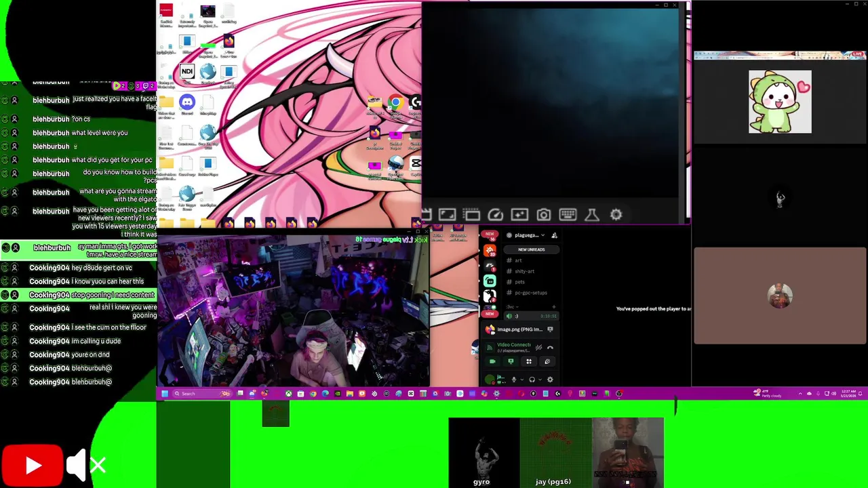Select the :) voice channel
Image resolution: width=868 pixels, height=488 pixels.
click(x=531, y=316)
